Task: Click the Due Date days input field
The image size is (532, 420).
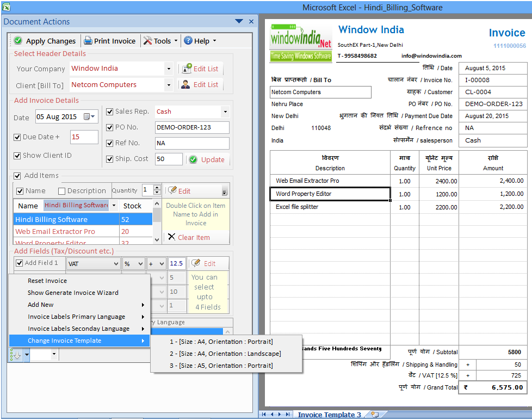Action: [84, 137]
